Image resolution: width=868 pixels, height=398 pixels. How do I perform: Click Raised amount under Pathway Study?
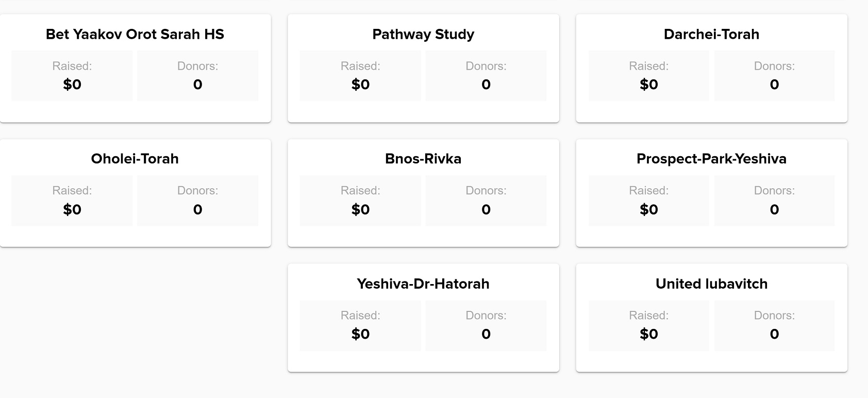tap(360, 85)
